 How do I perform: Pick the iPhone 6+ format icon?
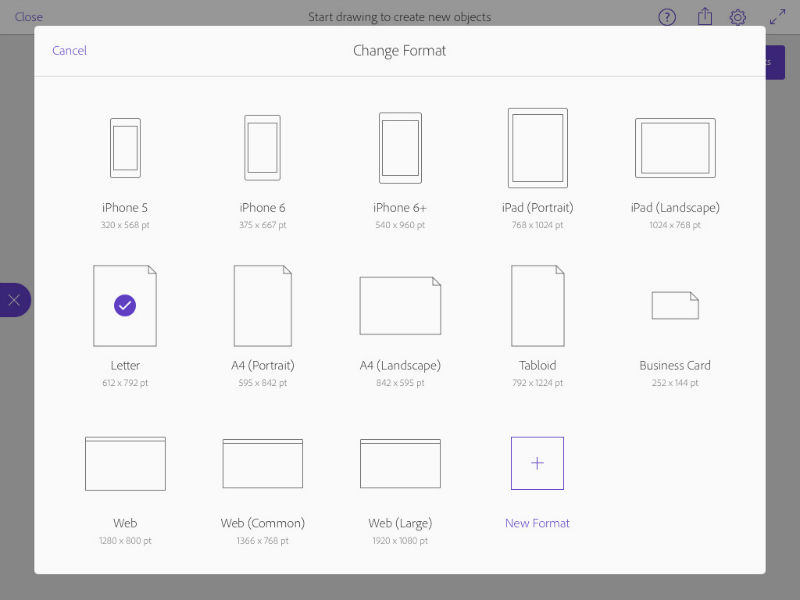click(x=400, y=148)
